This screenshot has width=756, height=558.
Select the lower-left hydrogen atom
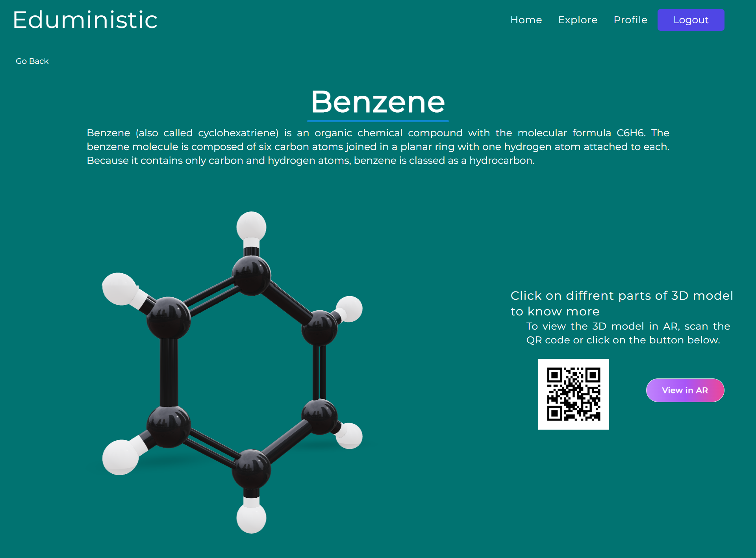pos(120,457)
